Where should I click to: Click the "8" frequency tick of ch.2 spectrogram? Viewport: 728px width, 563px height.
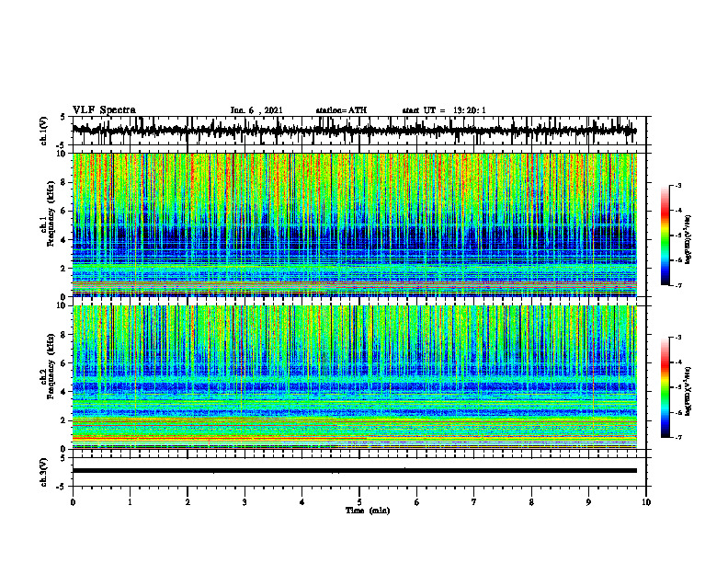[x=63, y=334]
